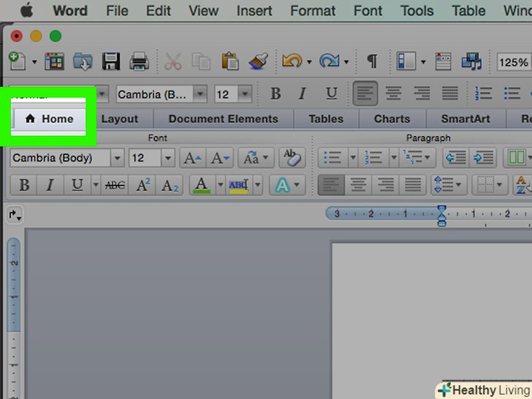The width and height of the screenshot is (532, 399).
Task: Click bulleted list icon in formatting toolbar
Action: pos(512,94)
